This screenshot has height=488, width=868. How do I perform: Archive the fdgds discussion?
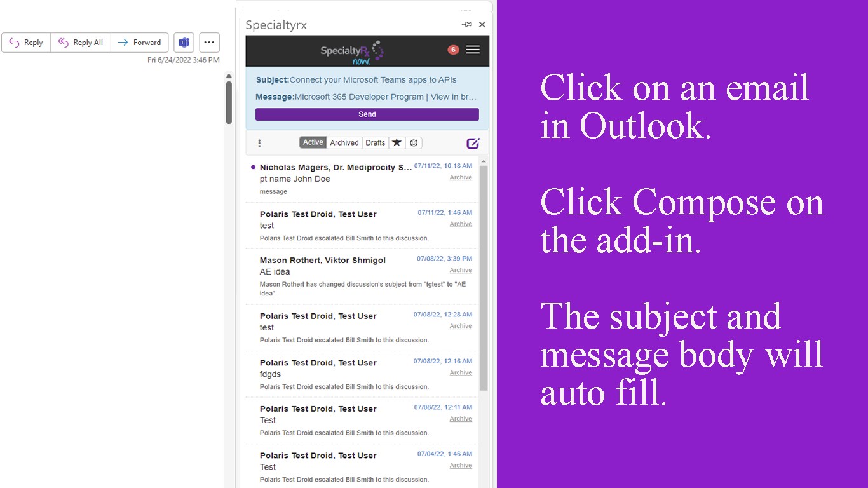(x=461, y=372)
